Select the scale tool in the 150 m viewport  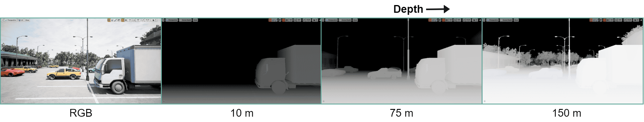597,20
